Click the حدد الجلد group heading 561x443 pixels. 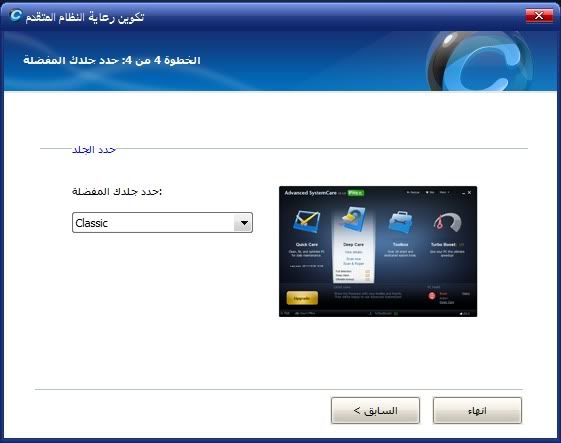pyautogui.click(x=94, y=149)
